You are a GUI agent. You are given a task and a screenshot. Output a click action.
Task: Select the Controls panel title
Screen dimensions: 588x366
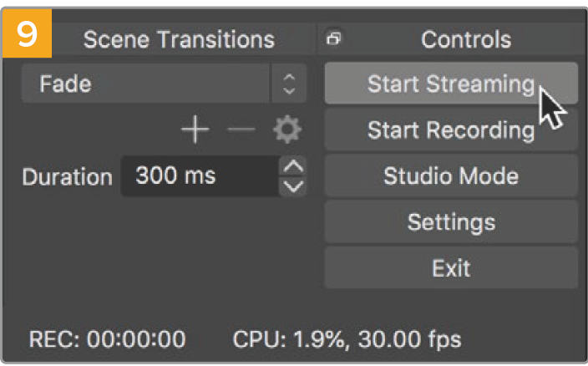click(x=466, y=38)
